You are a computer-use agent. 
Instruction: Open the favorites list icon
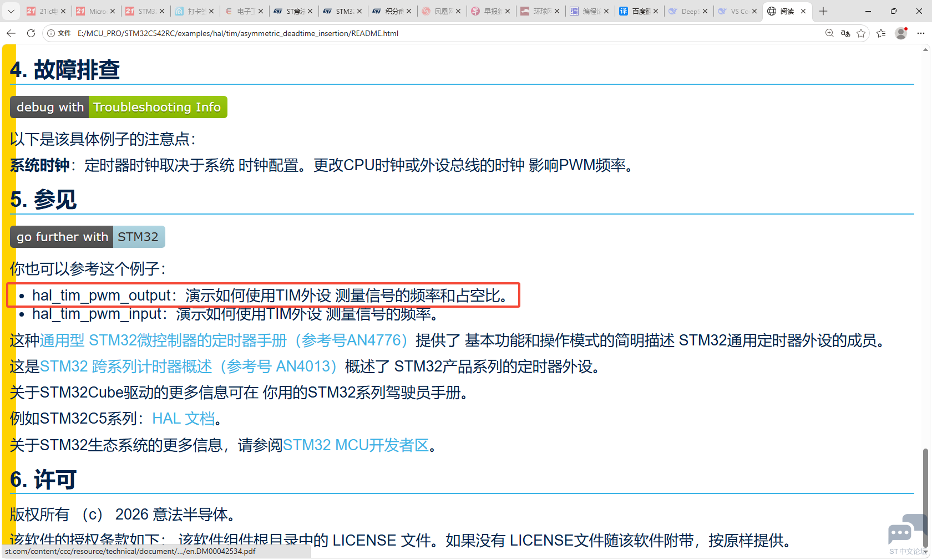[881, 33]
